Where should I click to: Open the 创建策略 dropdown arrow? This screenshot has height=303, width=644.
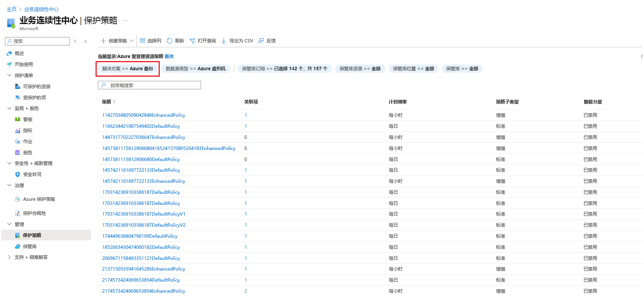(x=131, y=41)
